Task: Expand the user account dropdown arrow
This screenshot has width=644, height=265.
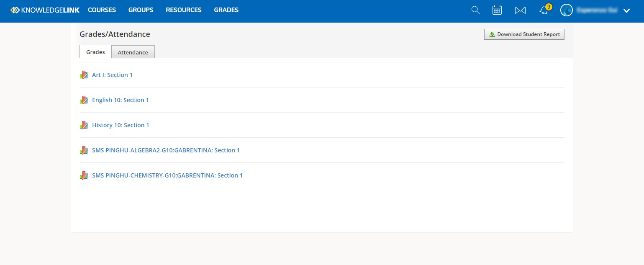Action: (626, 11)
